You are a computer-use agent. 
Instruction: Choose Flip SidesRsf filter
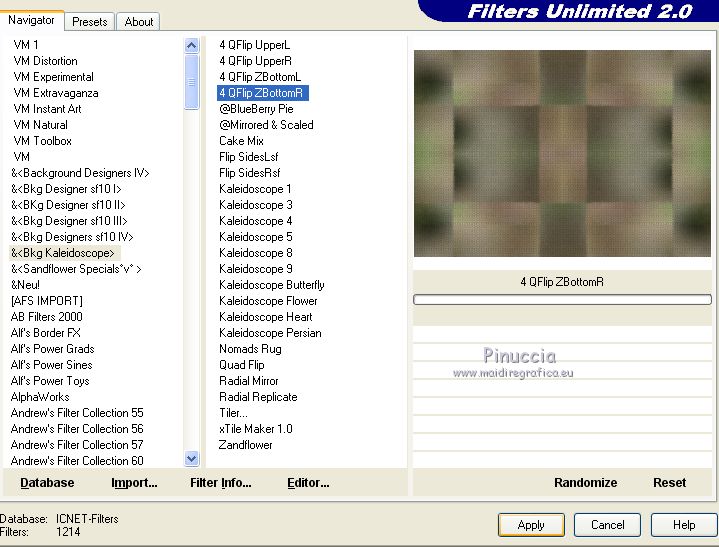pyautogui.click(x=249, y=173)
